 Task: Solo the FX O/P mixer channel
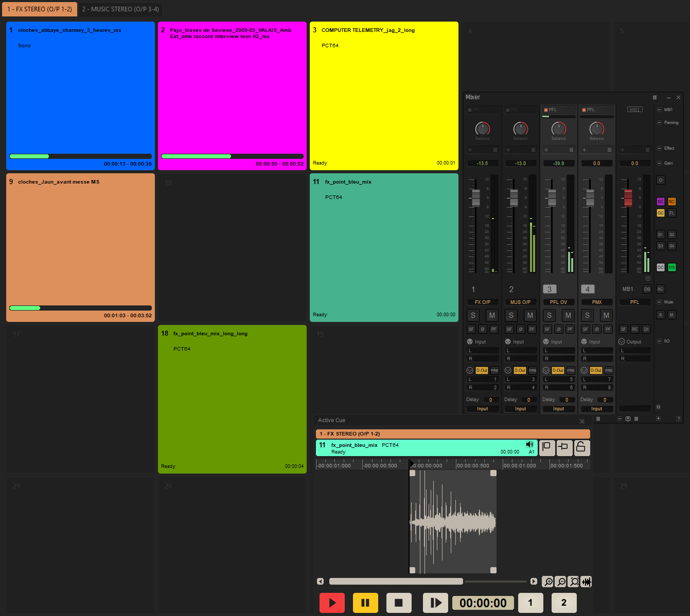click(473, 315)
